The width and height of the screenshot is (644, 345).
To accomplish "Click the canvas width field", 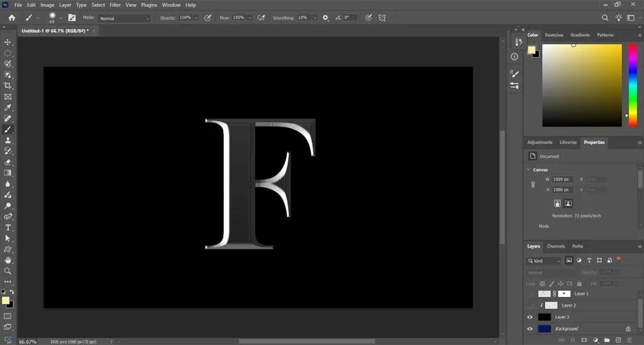I will click(x=562, y=179).
